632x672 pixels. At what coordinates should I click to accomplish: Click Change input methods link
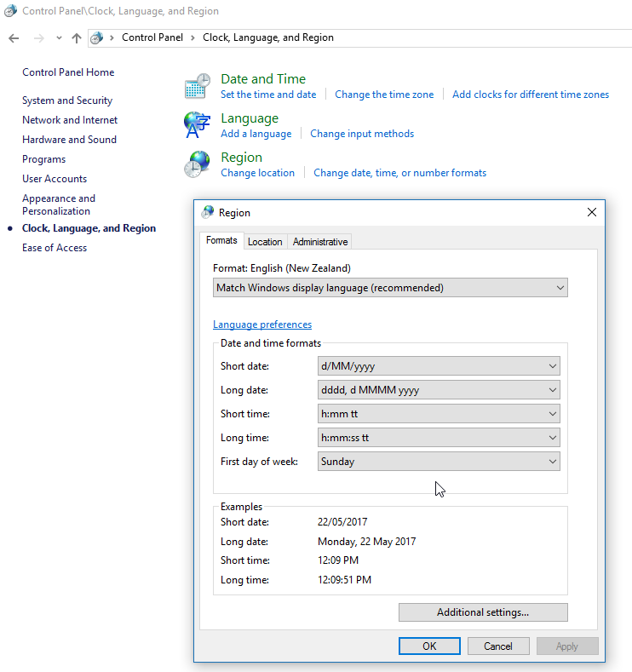pyautogui.click(x=362, y=134)
